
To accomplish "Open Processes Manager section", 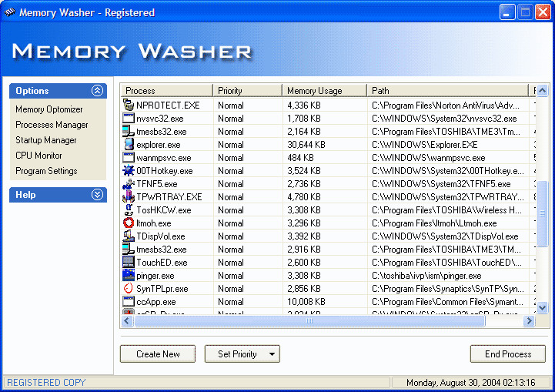I will coord(52,125).
